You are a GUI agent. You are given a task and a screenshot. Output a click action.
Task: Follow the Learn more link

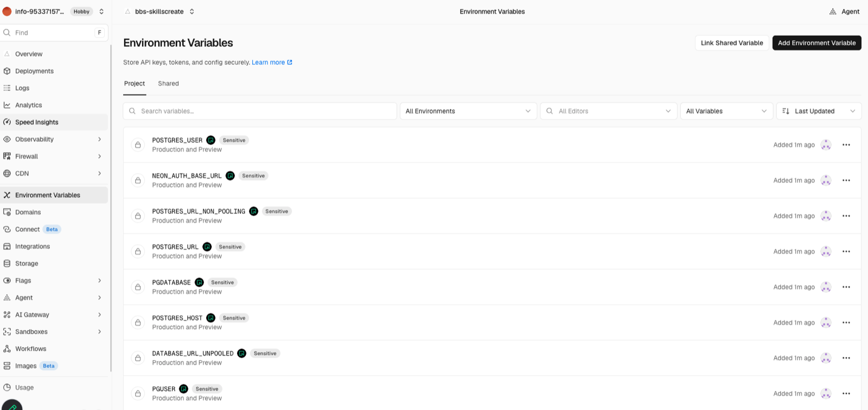point(272,62)
